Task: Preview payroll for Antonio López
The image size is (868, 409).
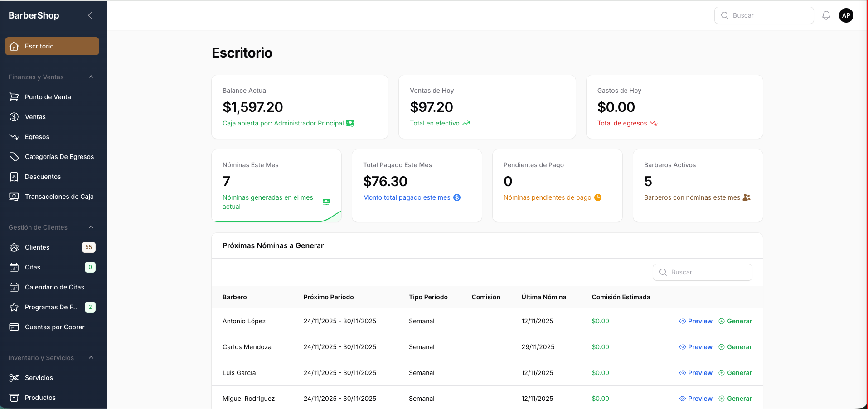Action: 696,321
